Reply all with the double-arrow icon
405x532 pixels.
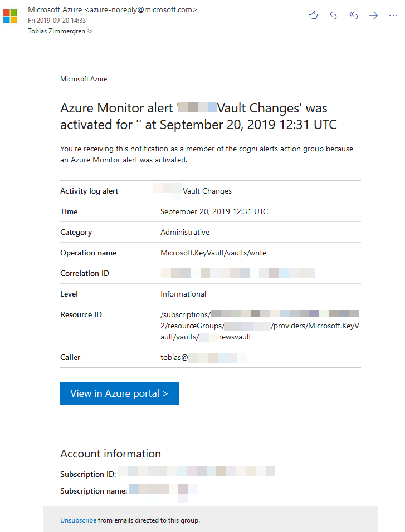coord(353,16)
